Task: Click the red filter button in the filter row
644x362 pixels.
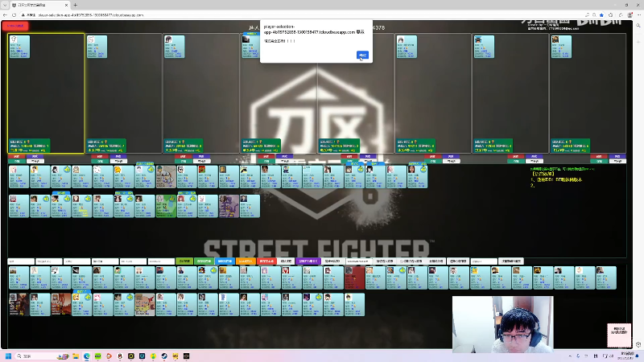Action: click(266, 261)
